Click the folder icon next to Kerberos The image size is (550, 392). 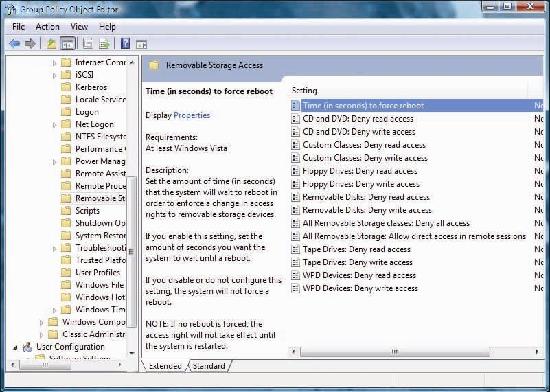tap(66, 87)
